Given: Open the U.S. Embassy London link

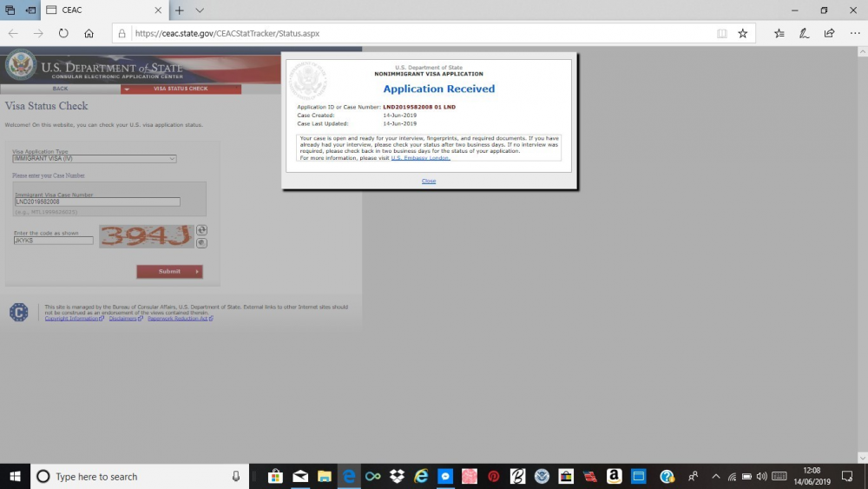Looking at the screenshot, I should (x=420, y=158).
